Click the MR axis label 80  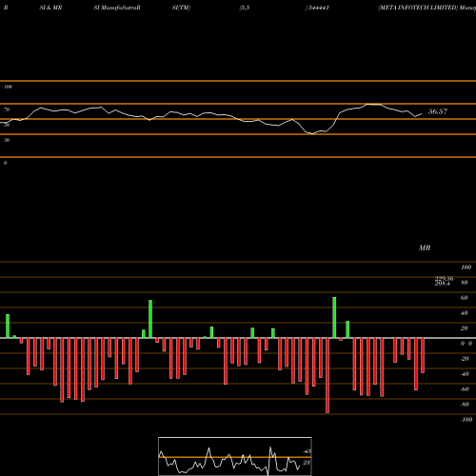coord(464,283)
